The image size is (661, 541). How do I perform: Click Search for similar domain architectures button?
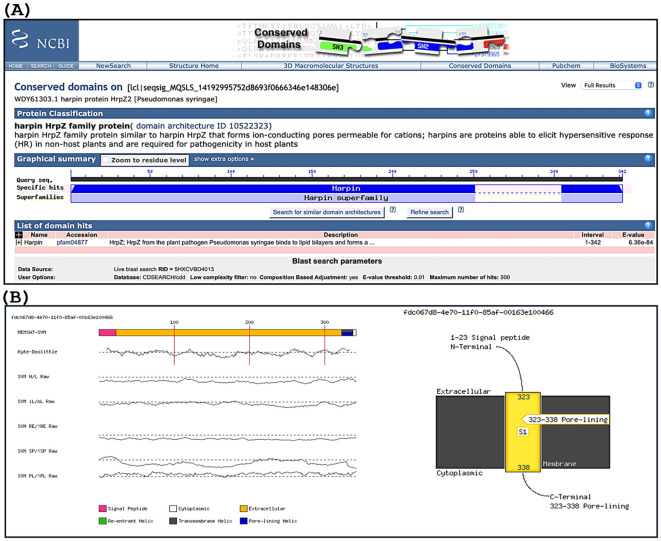coord(327,212)
